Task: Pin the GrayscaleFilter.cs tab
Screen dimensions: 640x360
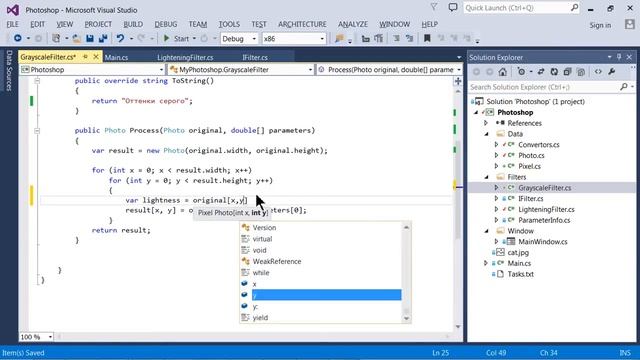Action: point(85,57)
